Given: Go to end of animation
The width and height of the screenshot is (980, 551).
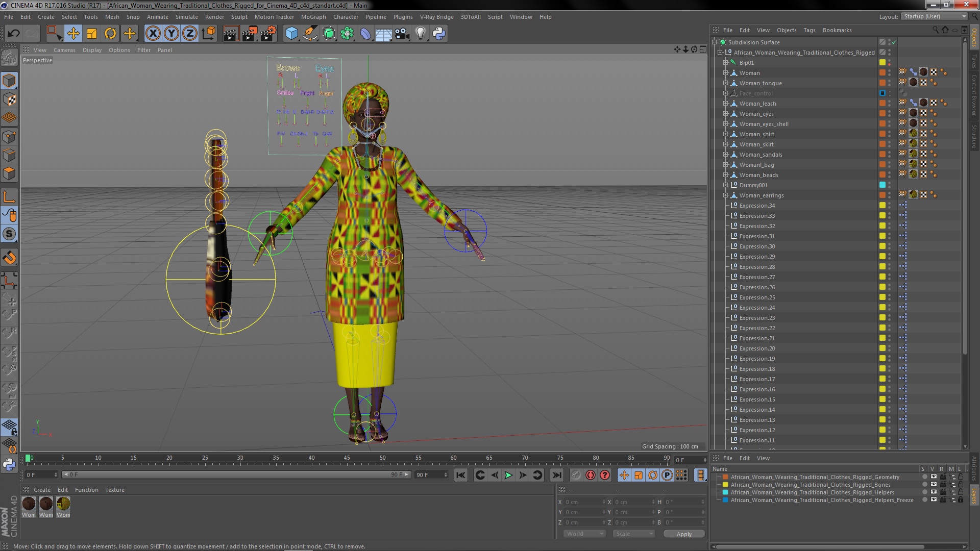Looking at the screenshot, I should [x=557, y=475].
